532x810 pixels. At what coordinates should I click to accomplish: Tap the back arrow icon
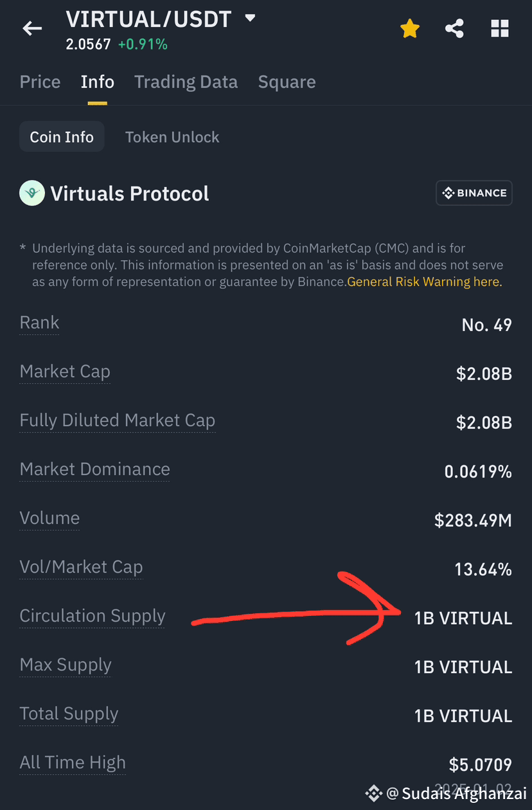coord(32,28)
